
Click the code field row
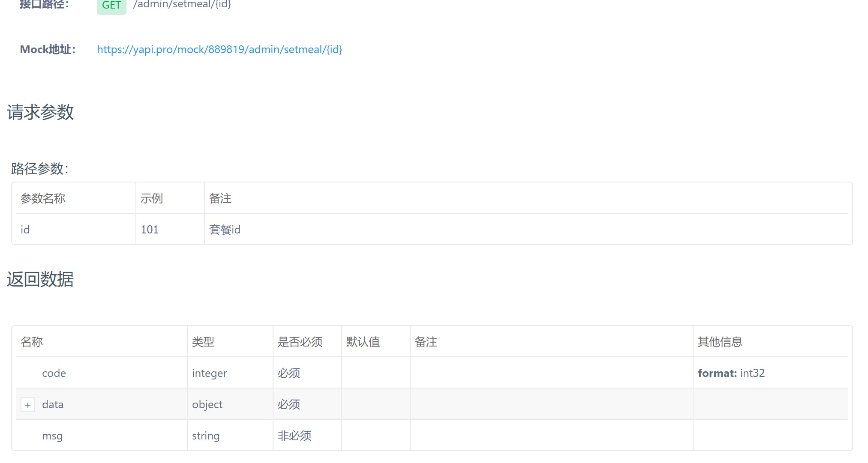click(x=54, y=373)
